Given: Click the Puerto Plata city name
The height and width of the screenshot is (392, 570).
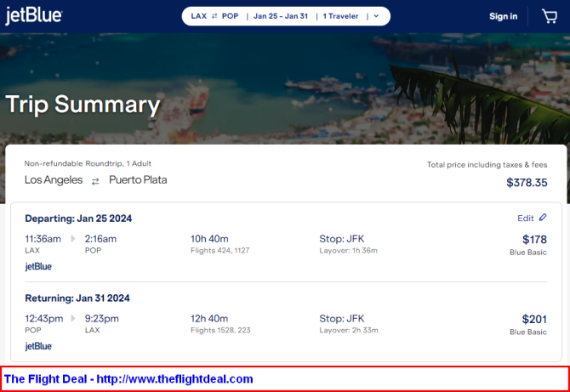Looking at the screenshot, I should click(138, 179).
